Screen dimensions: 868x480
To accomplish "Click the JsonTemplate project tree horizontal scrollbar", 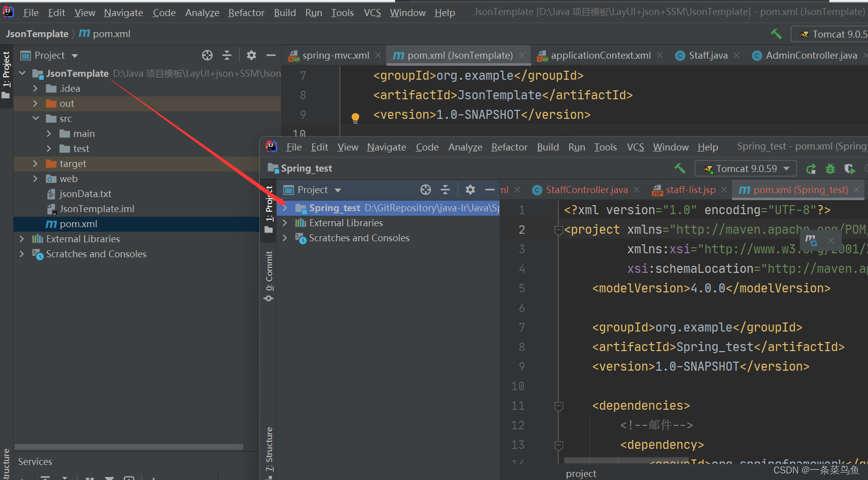I will click(x=129, y=446).
